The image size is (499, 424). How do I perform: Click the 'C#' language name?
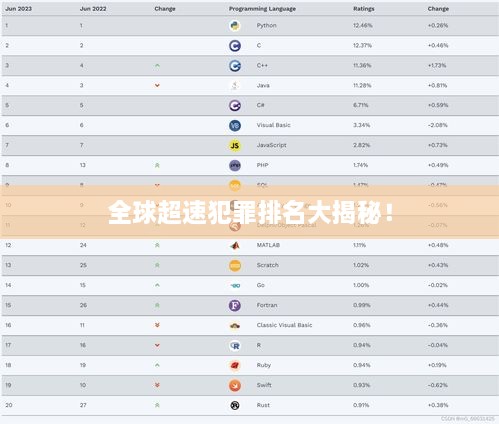click(x=261, y=105)
